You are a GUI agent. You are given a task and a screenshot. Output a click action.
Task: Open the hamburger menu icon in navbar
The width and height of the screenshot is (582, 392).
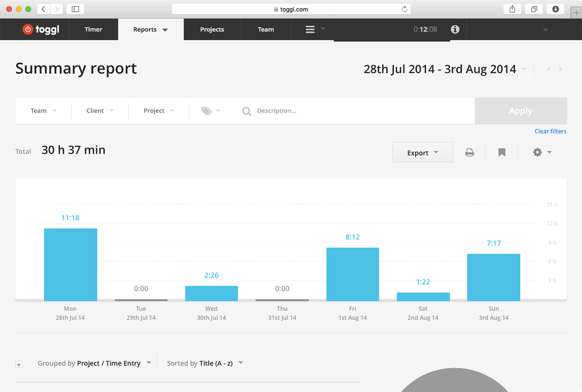tap(310, 30)
